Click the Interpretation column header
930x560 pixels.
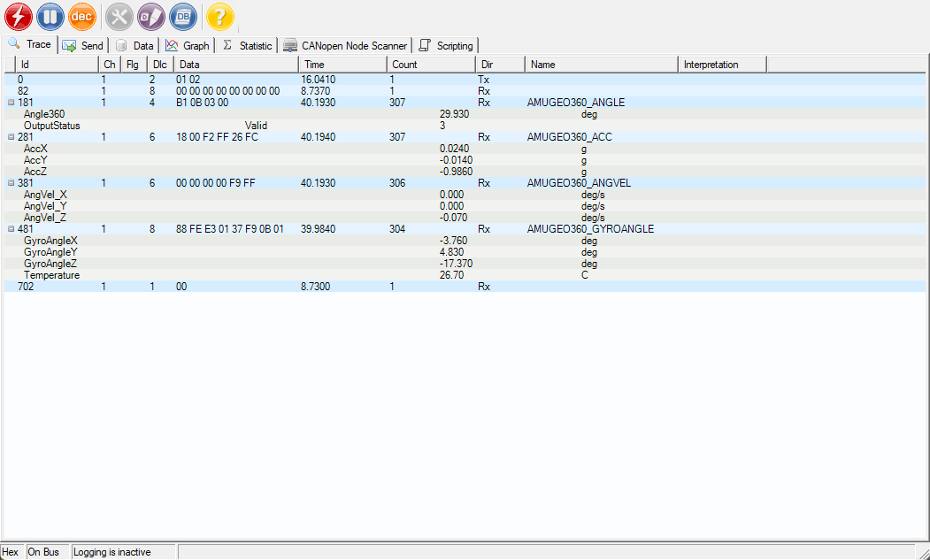722,65
